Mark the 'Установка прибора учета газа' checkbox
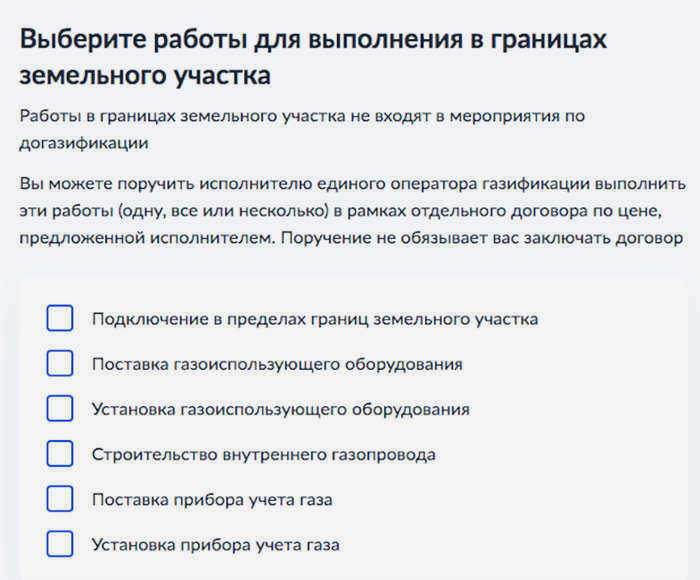 60,543
